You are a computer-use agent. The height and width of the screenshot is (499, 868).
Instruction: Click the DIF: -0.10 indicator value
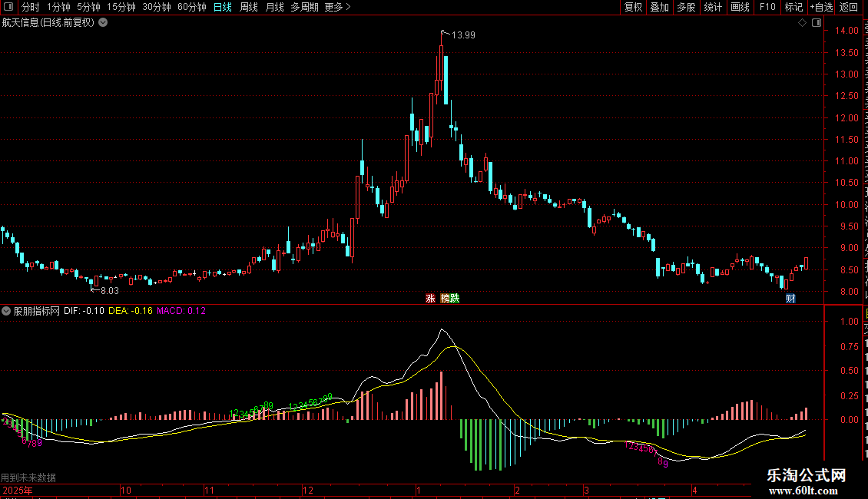click(x=84, y=311)
